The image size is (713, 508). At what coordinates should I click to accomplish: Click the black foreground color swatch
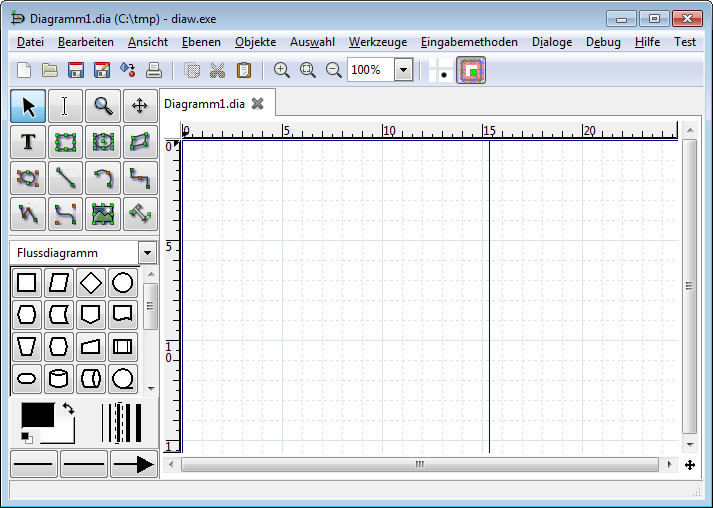click(x=37, y=415)
